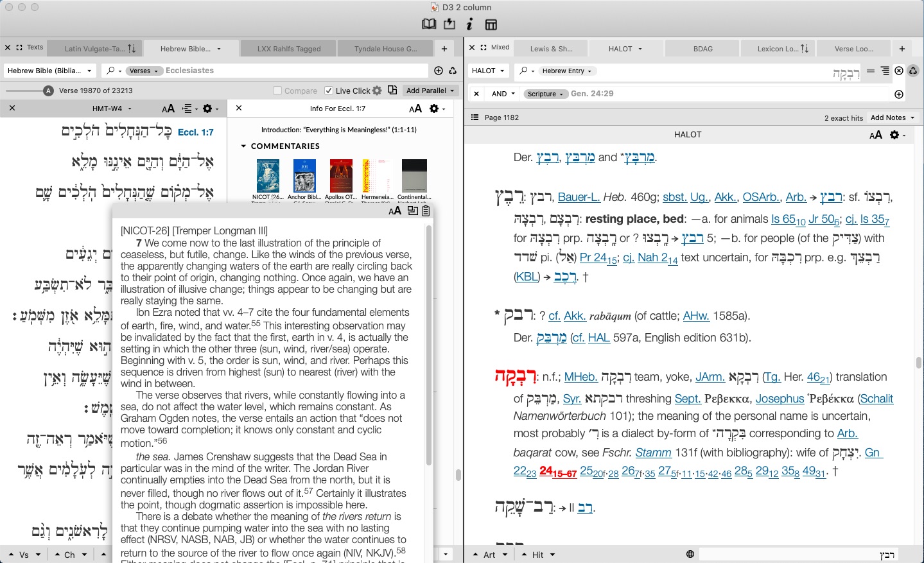Viewport: 924px width, 563px height.
Task: Click the workspace layout icon in toolbar
Action: coord(491,24)
